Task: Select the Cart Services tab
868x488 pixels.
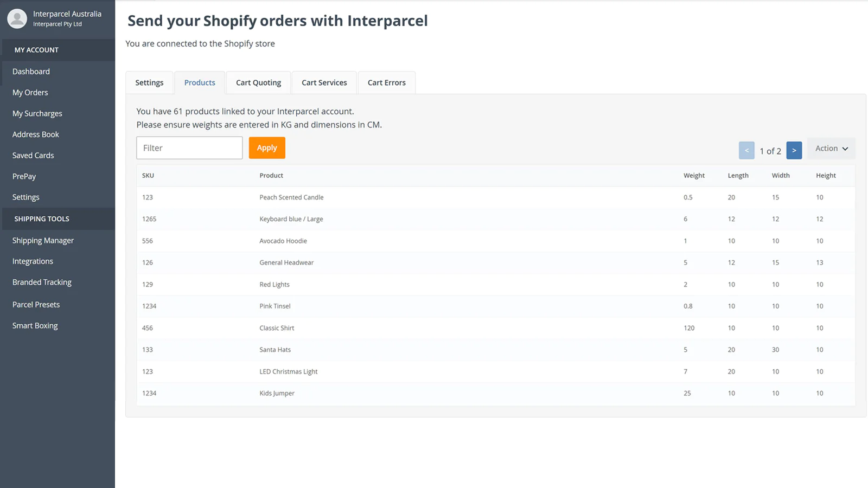Action: pos(324,83)
